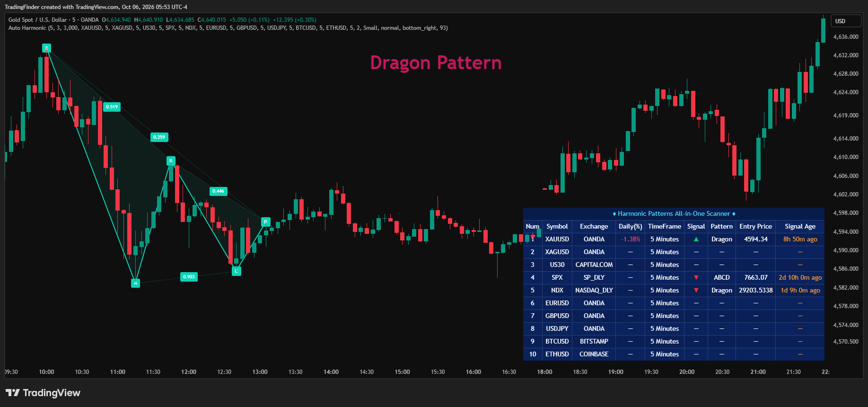Click the 2d 10h 0m ago signal age

800,278
